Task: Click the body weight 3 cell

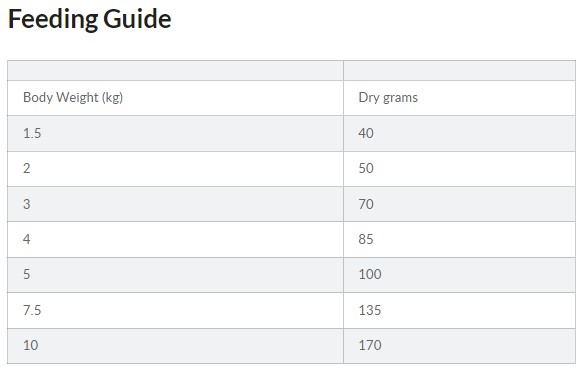Action: (175, 204)
